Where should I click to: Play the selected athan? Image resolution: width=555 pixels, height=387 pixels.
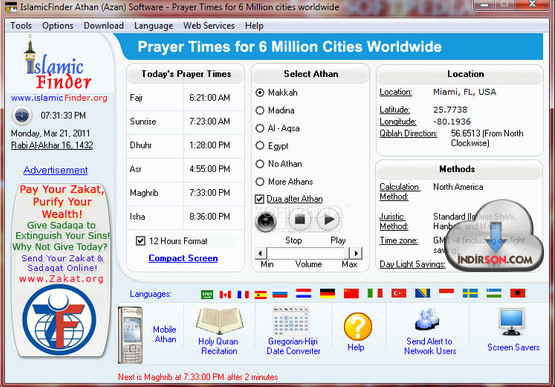point(329,220)
